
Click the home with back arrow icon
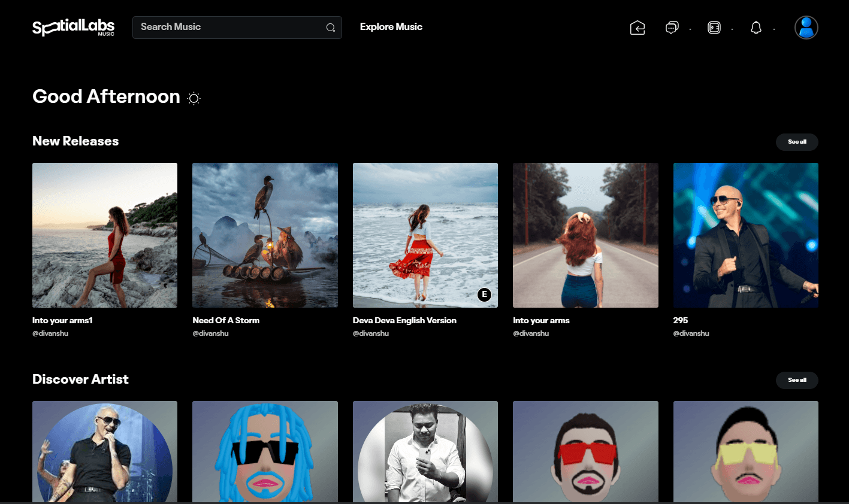tap(637, 28)
